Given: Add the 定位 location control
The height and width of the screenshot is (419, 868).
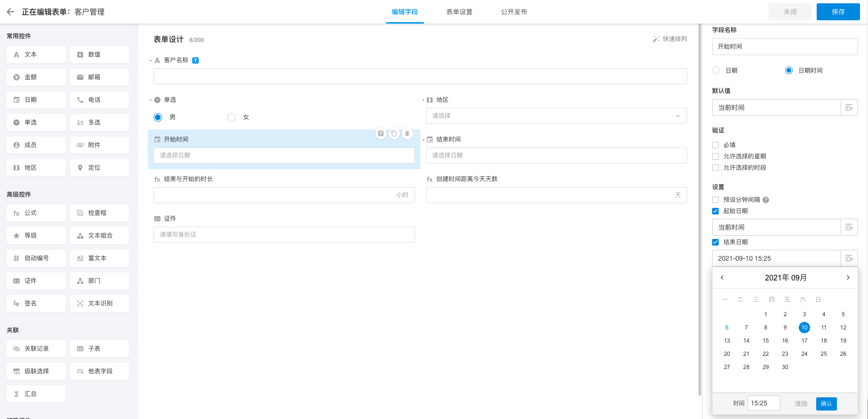Looking at the screenshot, I should click(x=99, y=168).
